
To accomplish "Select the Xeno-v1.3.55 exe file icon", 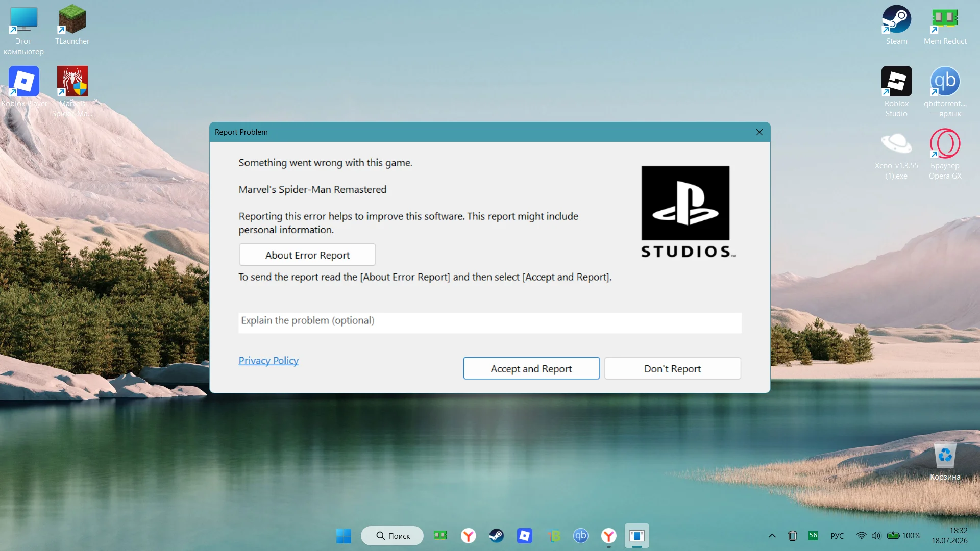I will [x=896, y=155].
